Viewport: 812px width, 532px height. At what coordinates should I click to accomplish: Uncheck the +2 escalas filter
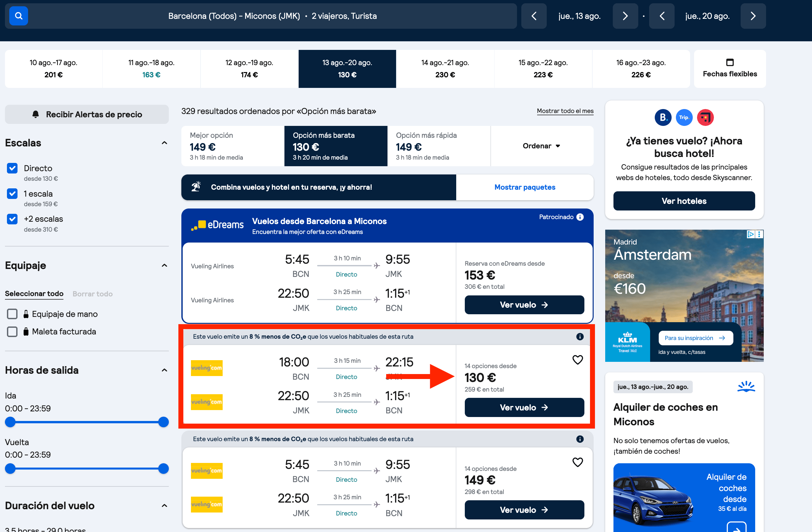click(12, 219)
